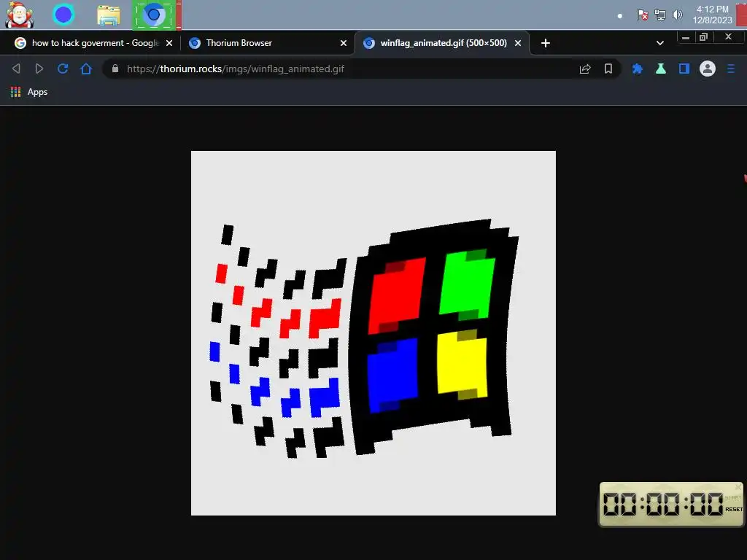Reload the winflag_animated.gif page

(x=63, y=69)
